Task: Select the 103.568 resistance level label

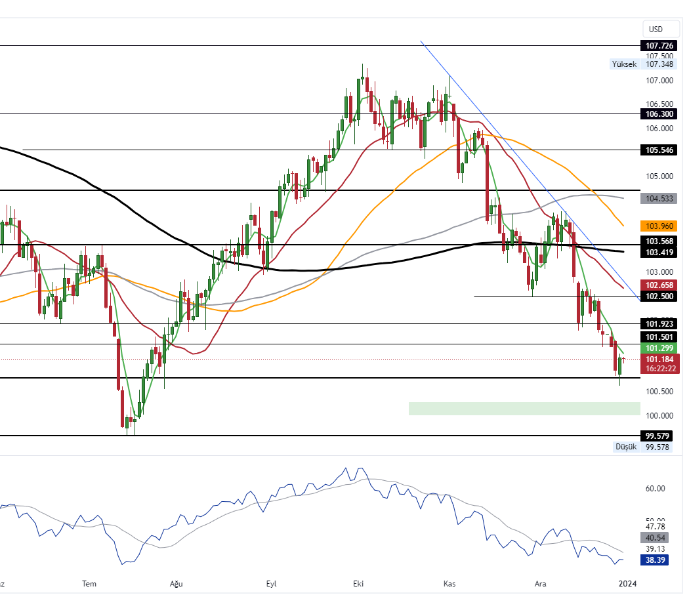Action: pyautogui.click(x=658, y=241)
